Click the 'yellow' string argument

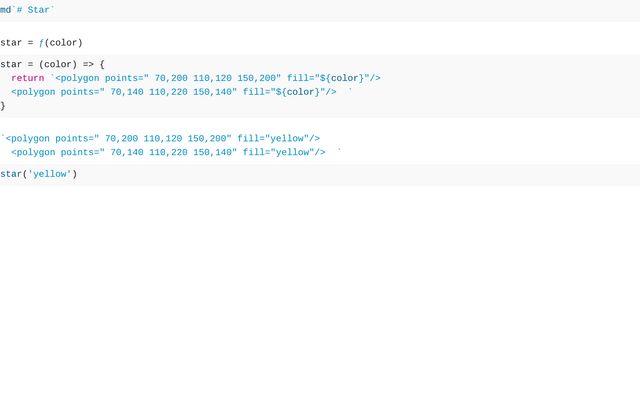pos(49,174)
